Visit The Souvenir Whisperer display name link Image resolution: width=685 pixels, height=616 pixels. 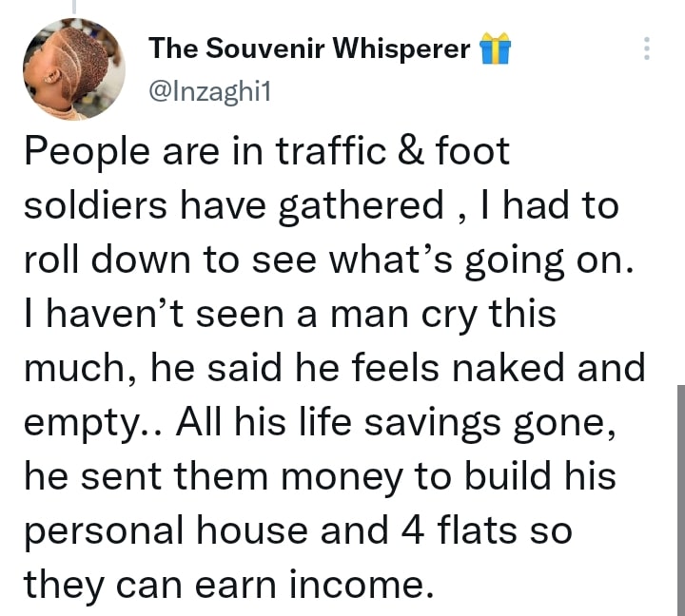309,48
